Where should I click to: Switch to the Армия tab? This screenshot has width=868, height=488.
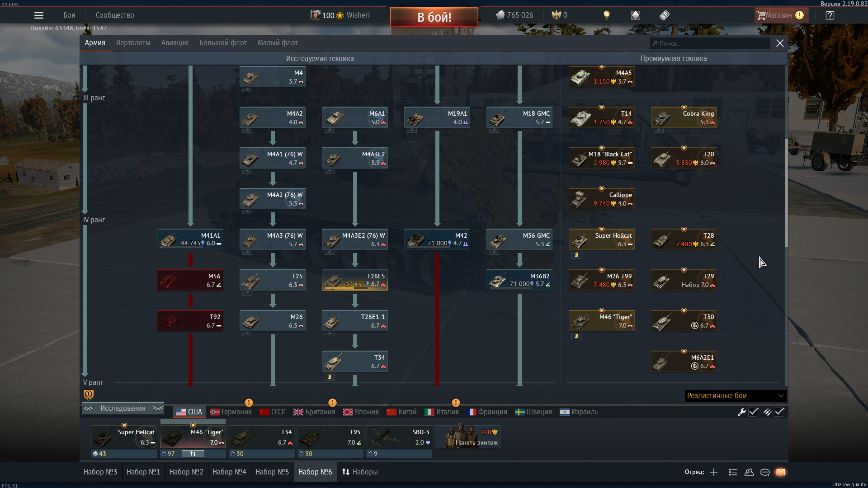tap(95, 43)
